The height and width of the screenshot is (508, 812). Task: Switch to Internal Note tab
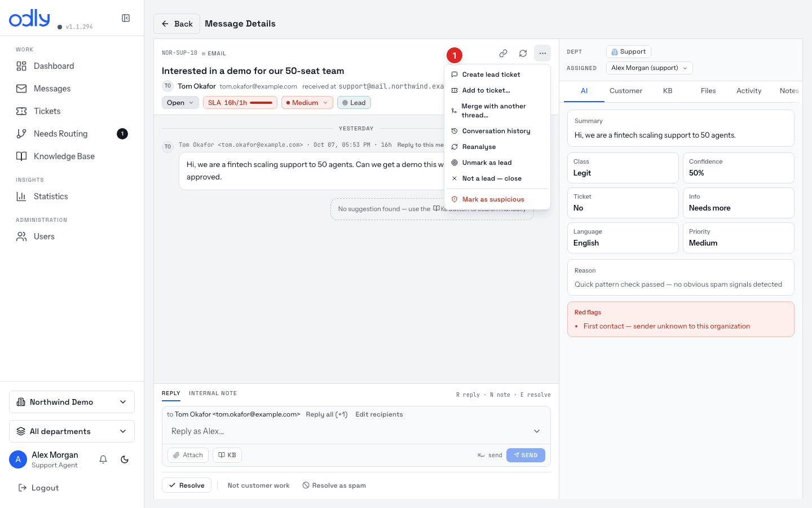(213, 393)
